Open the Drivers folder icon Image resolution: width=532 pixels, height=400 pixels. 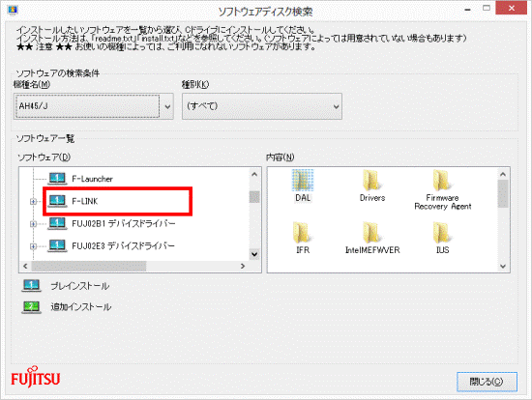click(371, 180)
